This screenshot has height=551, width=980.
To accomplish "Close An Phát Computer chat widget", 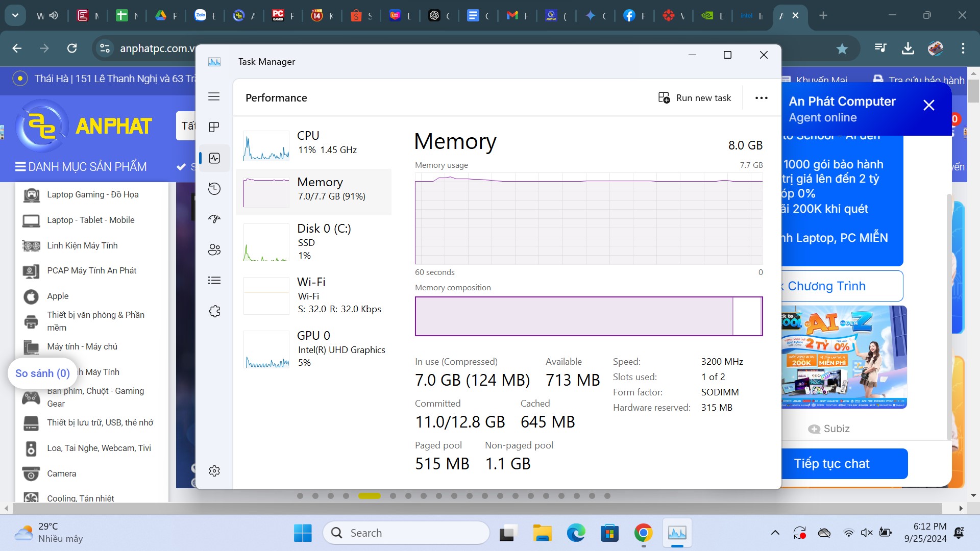I will (928, 105).
